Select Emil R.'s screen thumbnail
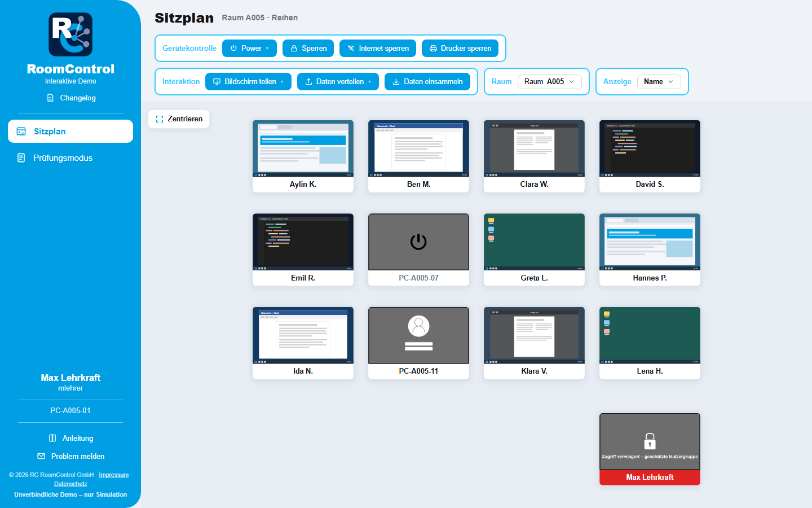This screenshot has height=508, width=812. click(303, 242)
